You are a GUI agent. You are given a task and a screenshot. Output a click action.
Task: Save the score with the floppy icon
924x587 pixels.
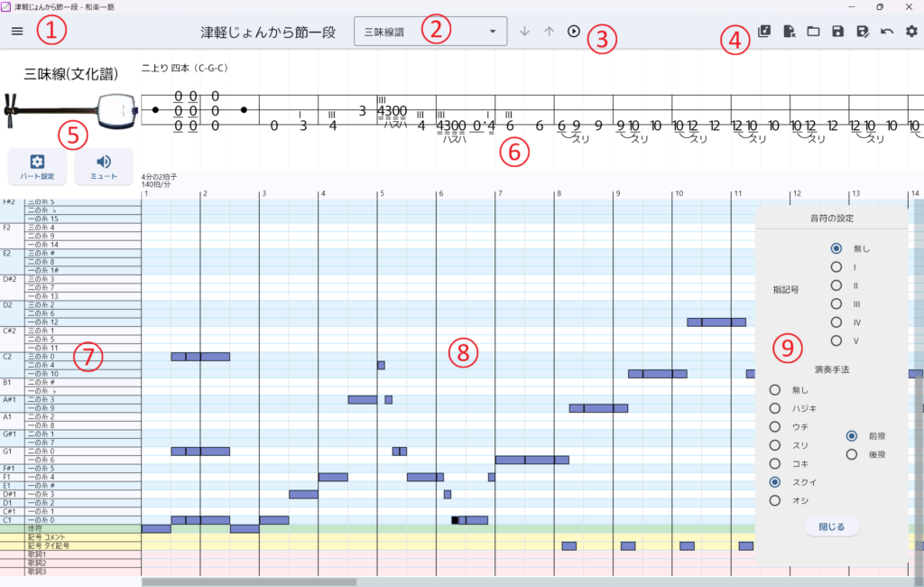(837, 32)
